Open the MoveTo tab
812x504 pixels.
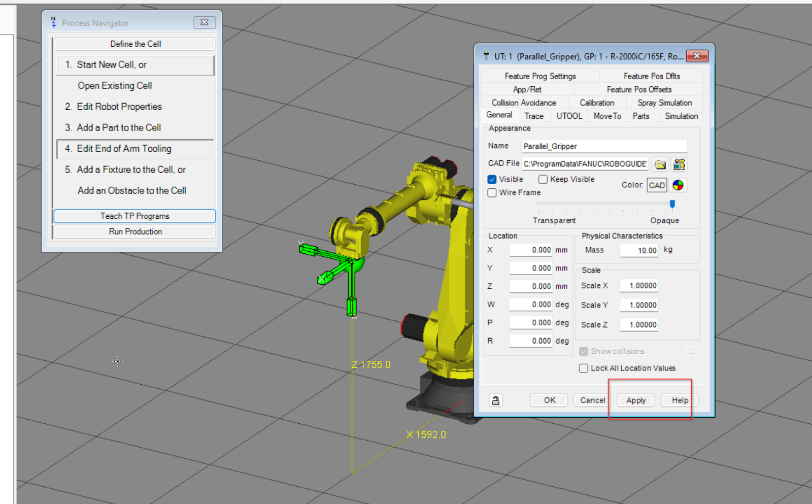coord(607,116)
